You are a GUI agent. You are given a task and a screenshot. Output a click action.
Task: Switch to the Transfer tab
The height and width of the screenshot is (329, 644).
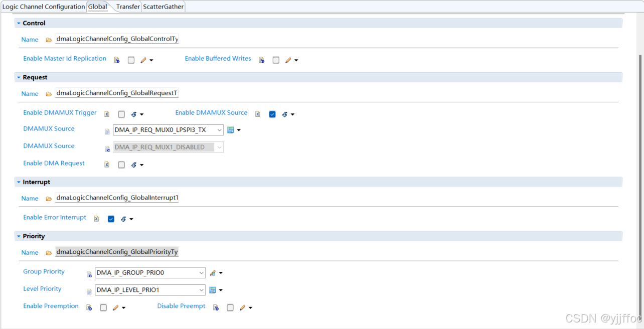pos(128,7)
